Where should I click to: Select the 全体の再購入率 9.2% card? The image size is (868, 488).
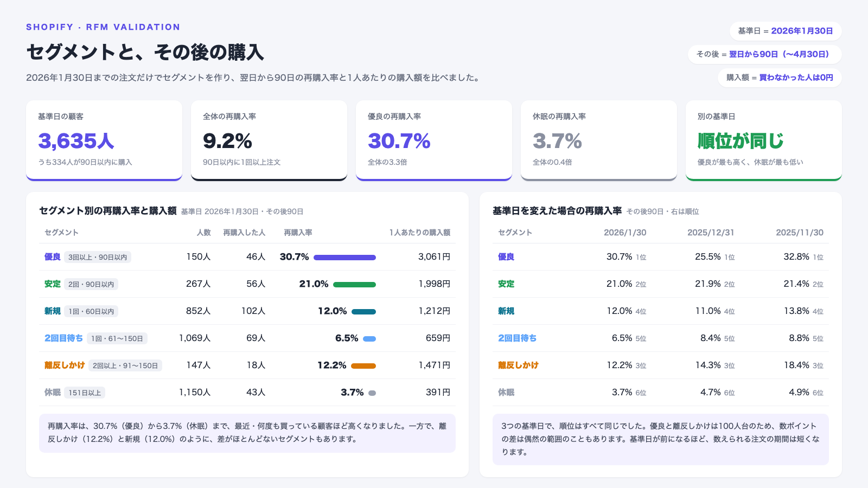pyautogui.click(x=269, y=140)
